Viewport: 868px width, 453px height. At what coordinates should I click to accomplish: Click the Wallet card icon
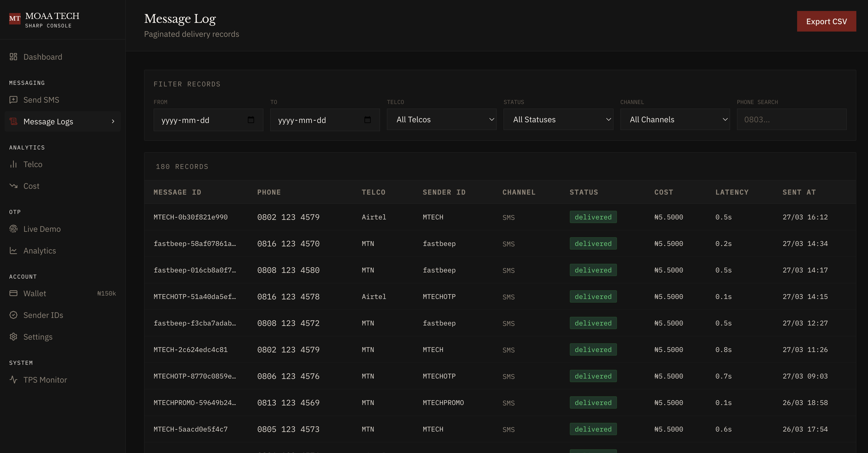(x=13, y=293)
